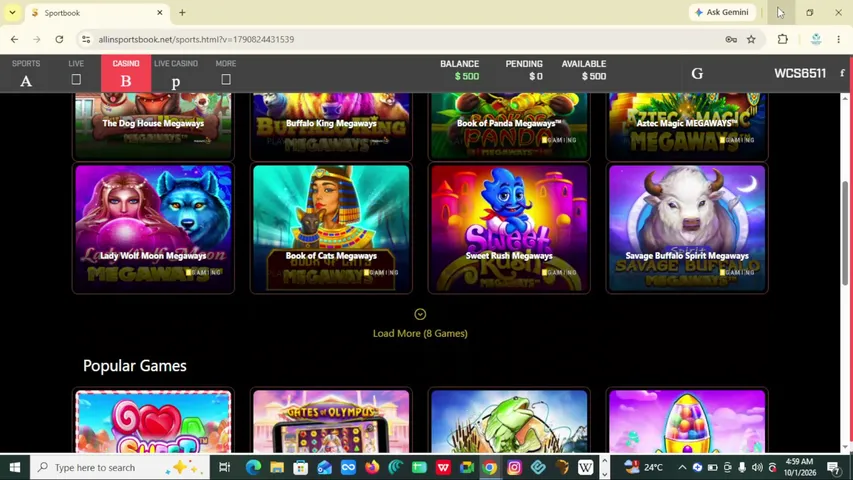Viewport: 853px width, 480px height.
Task: Open the green fish popular game thumbnail
Action: click(509, 421)
